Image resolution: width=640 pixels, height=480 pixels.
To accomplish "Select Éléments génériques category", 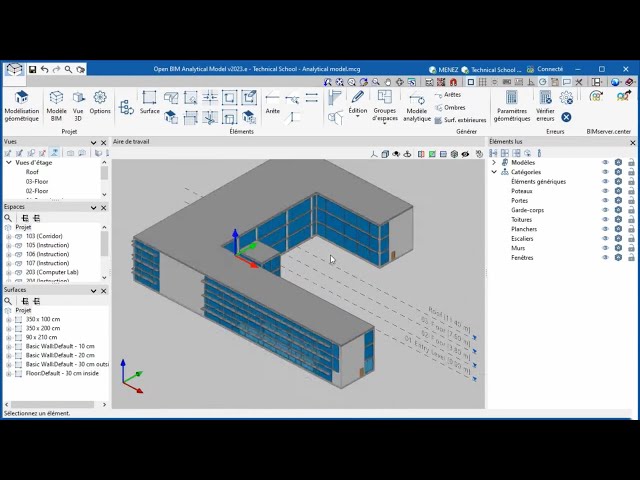I will coord(538,182).
